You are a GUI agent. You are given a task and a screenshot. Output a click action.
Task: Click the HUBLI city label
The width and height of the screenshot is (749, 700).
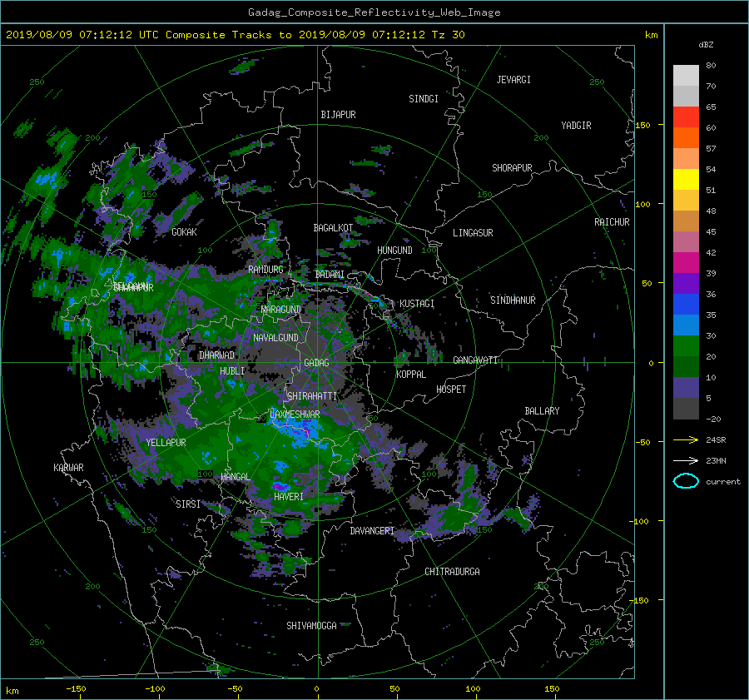[x=231, y=371]
